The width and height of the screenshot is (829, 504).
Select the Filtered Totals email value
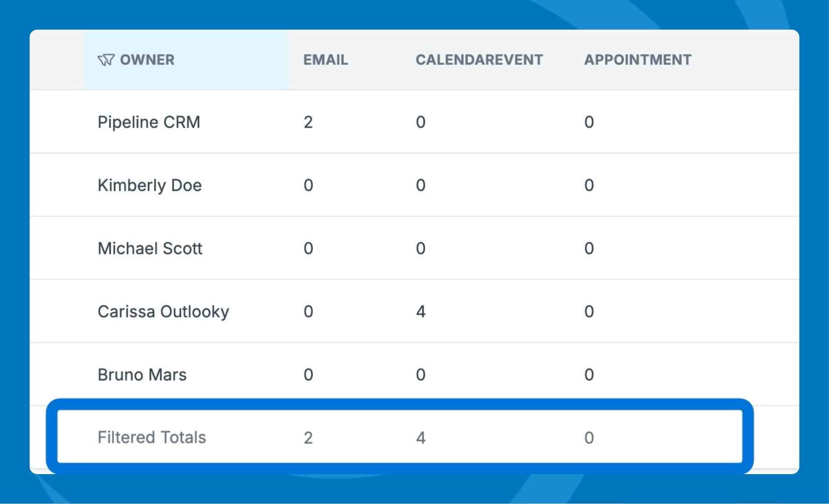[x=308, y=438]
